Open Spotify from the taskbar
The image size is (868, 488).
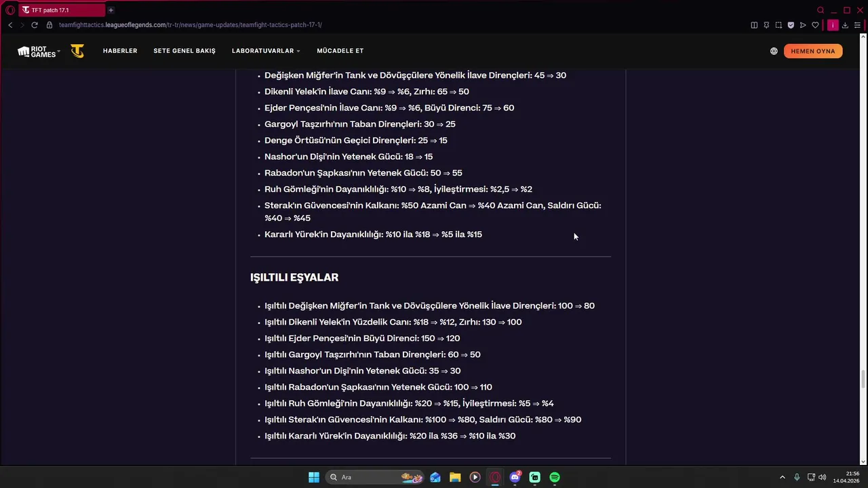click(x=555, y=477)
